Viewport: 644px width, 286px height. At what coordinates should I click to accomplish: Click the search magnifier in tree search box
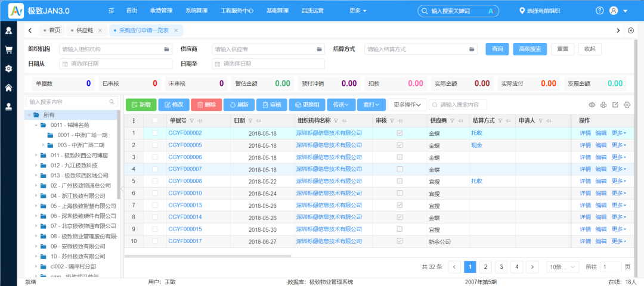pyautogui.click(x=112, y=101)
